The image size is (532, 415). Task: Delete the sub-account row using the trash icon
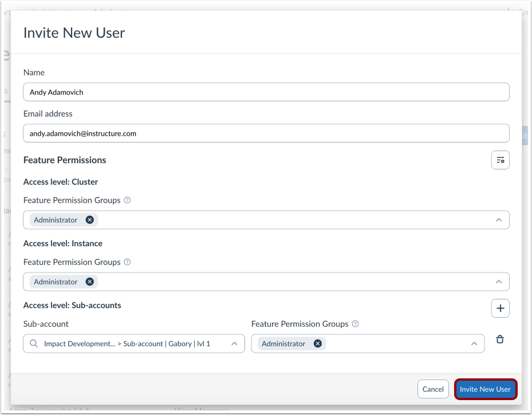point(499,339)
